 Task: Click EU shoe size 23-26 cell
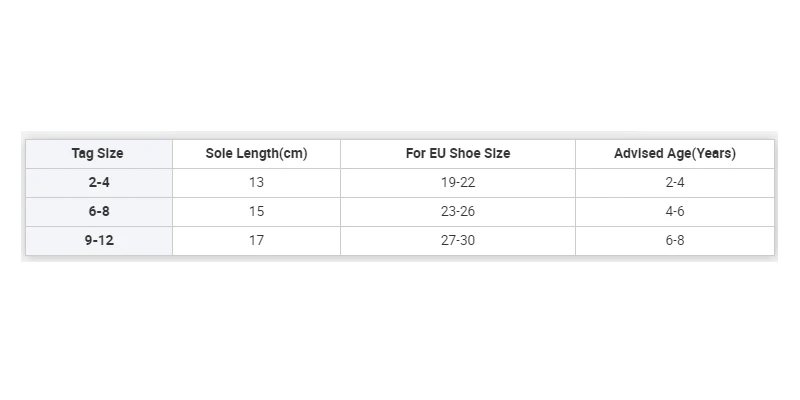point(457,211)
